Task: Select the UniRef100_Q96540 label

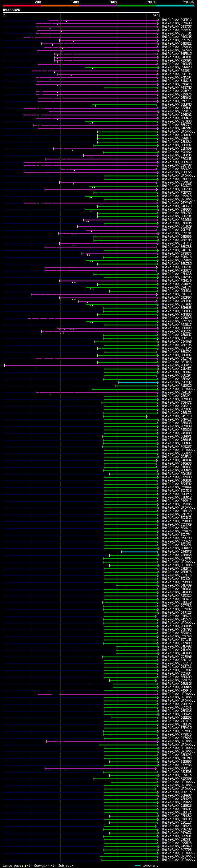Action: click(177, 50)
